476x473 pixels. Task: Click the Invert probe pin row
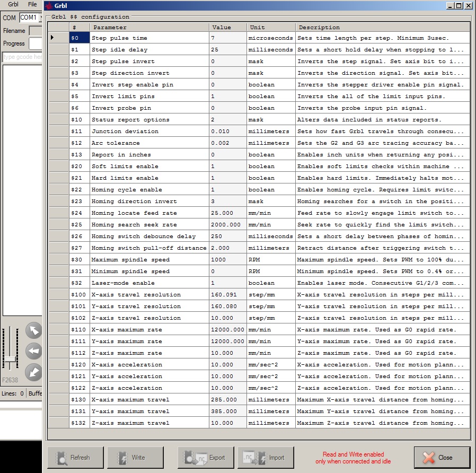click(x=259, y=108)
